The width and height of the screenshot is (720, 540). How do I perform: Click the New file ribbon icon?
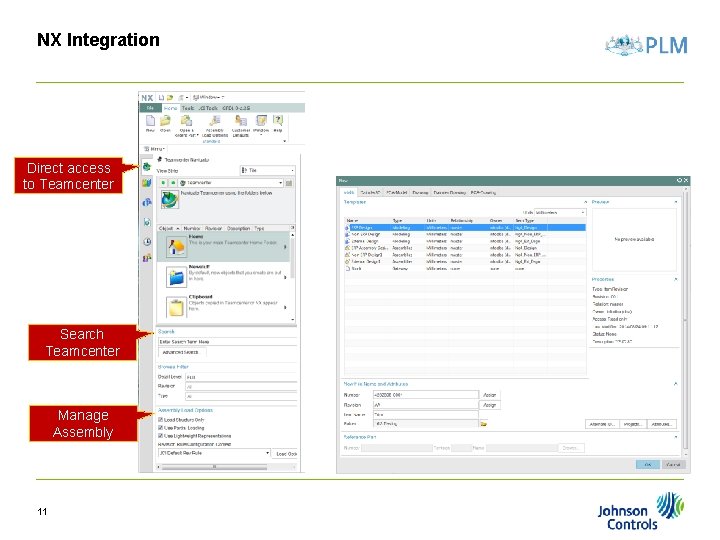click(x=150, y=121)
